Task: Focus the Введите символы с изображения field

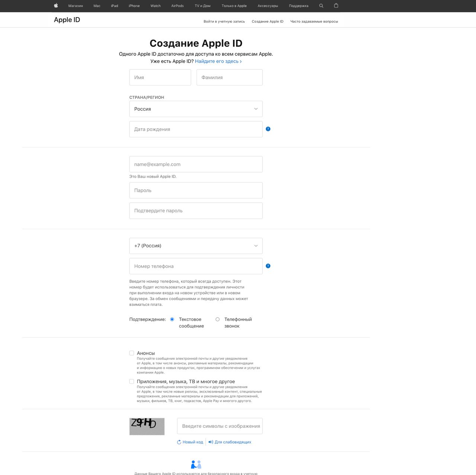Action: tap(220, 426)
